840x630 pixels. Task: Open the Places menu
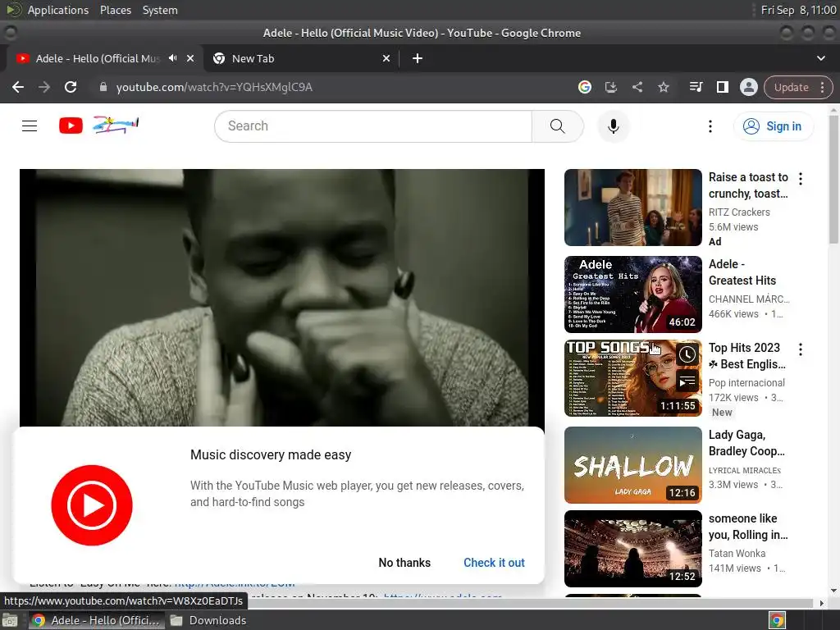pyautogui.click(x=115, y=10)
